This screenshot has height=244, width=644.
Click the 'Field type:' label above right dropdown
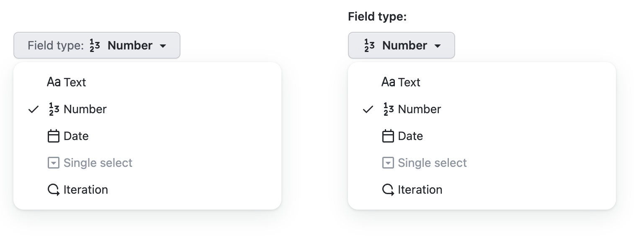click(377, 17)
